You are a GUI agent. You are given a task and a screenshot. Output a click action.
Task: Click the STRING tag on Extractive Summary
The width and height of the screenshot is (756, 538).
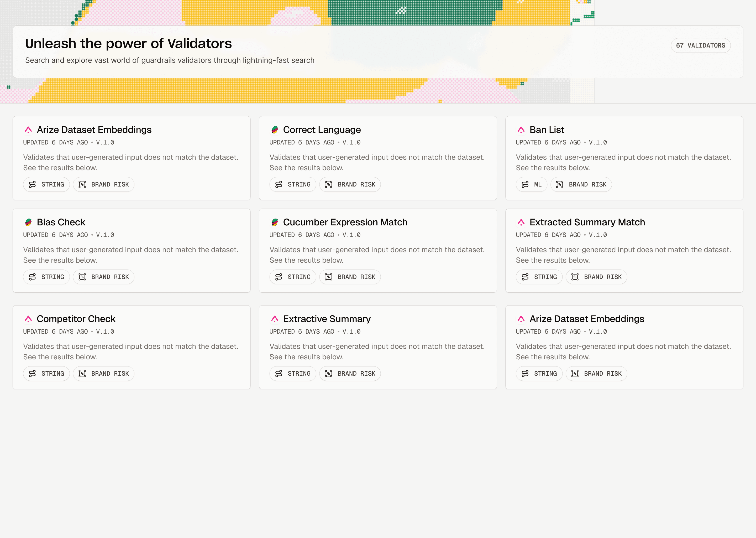pyautogui.click(x=293, y=374)
